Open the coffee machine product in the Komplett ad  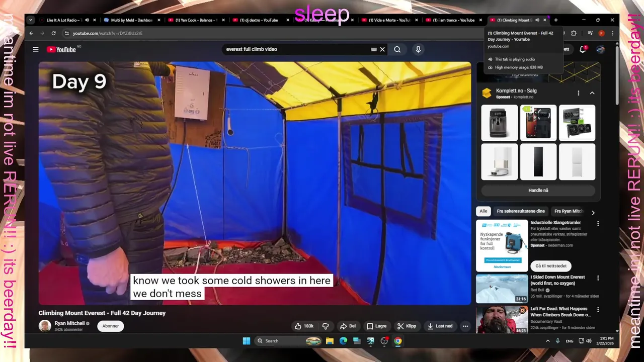(x=500, y=123)
